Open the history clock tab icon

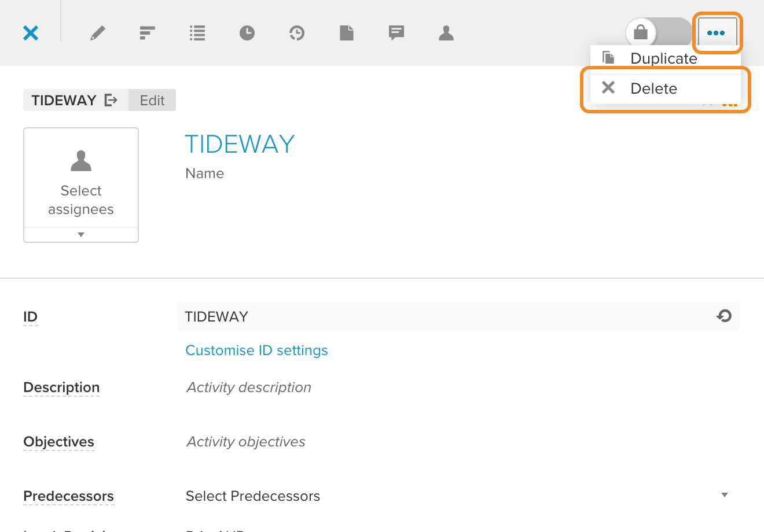tap(297, 33)
